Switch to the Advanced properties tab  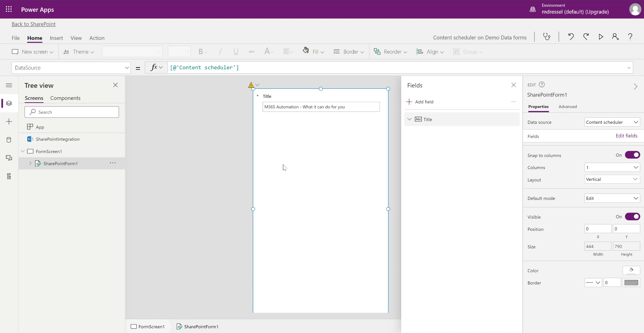[x=567, y=107]
